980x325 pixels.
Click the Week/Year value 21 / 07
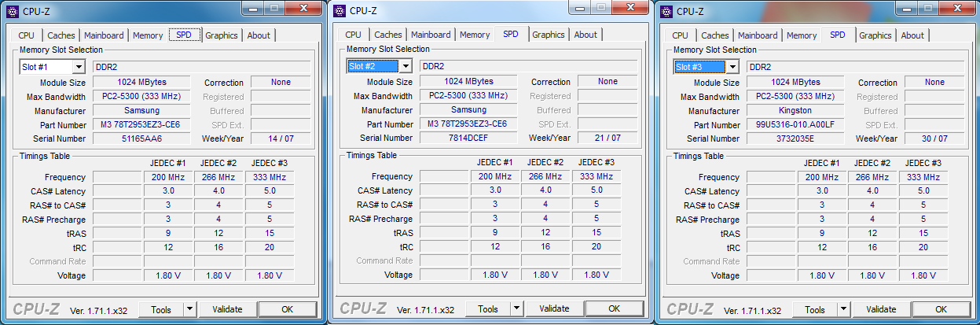[607, 138]
